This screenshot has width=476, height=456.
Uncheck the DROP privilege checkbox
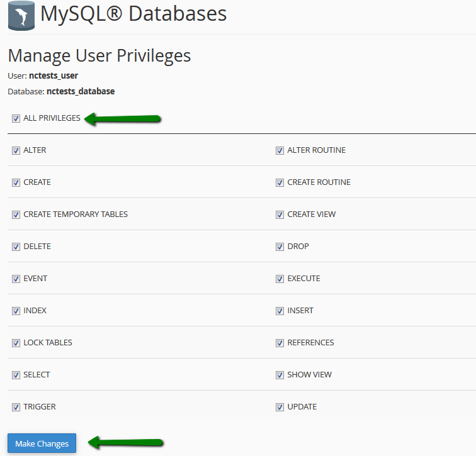280,247
